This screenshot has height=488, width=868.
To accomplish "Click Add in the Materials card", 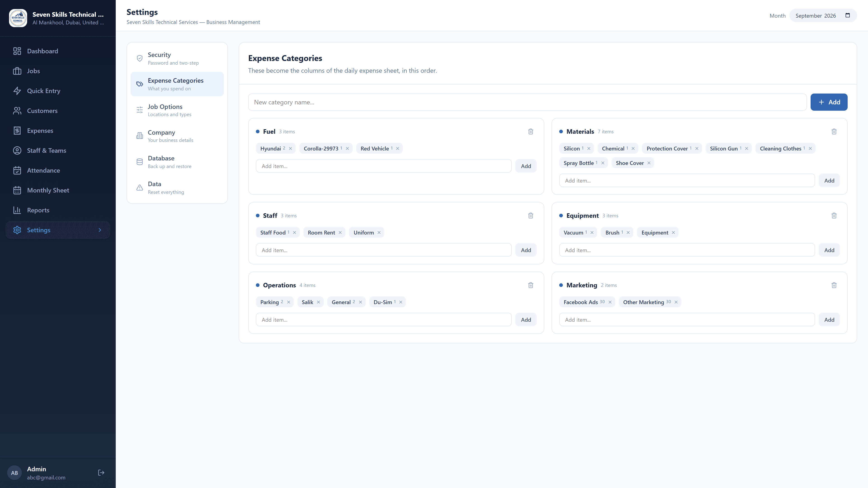I will point(829,181).
